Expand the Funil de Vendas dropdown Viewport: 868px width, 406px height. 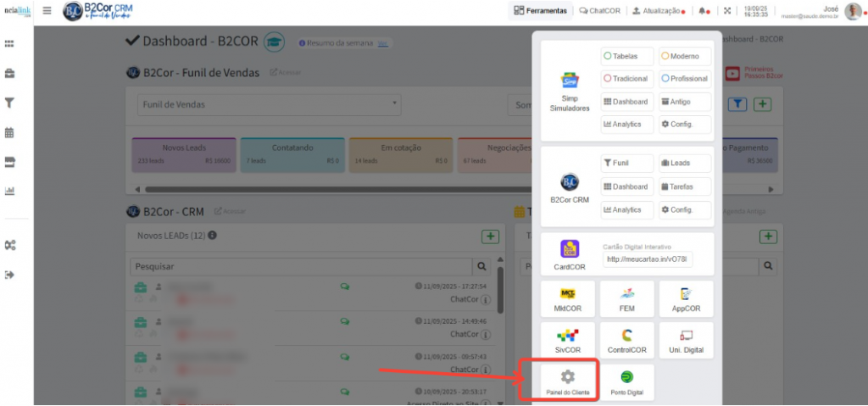click(269, 104)
